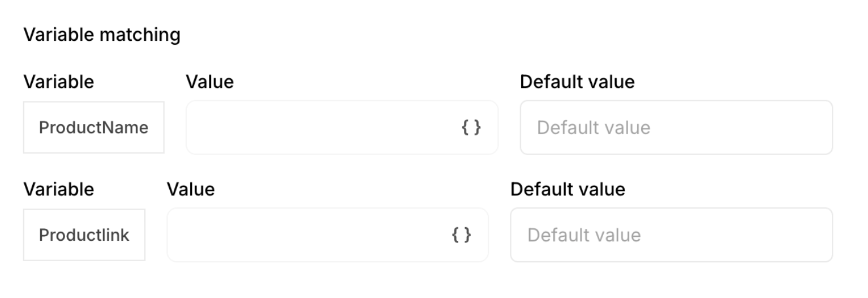
Task: Open variable picker for ProductName value
Action: pyautogui.click(x=471, y=127)
